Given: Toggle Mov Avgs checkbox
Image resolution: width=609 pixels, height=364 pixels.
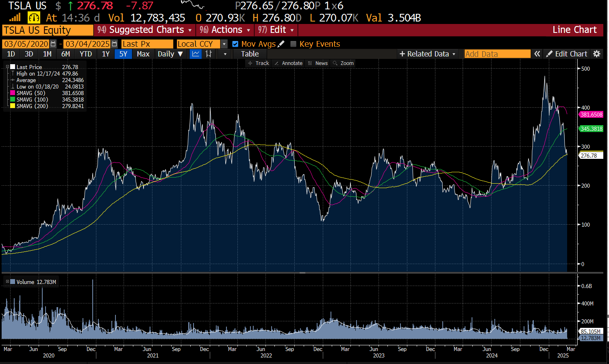Looking at the screenshot, I should click(x=235, y=44).
